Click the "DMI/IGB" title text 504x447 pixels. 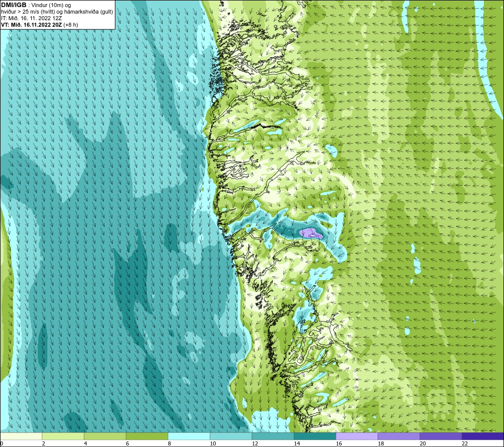(14, 5)
